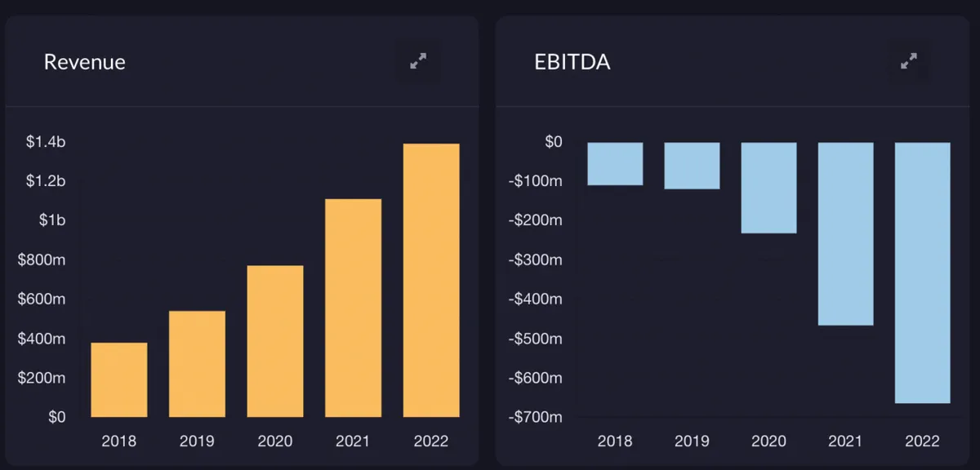
Task: Click the 2020 orange Revenue bar
Action: pyautogui.click(x=275, y=341)
